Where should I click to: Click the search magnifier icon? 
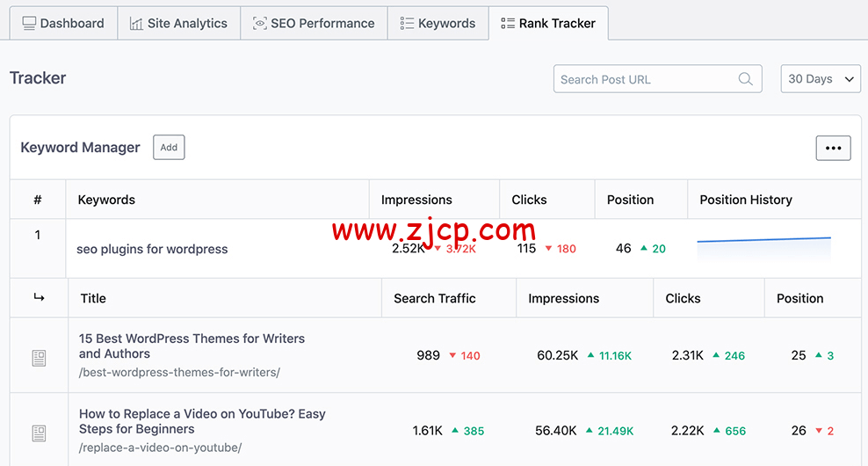[745, 79]
